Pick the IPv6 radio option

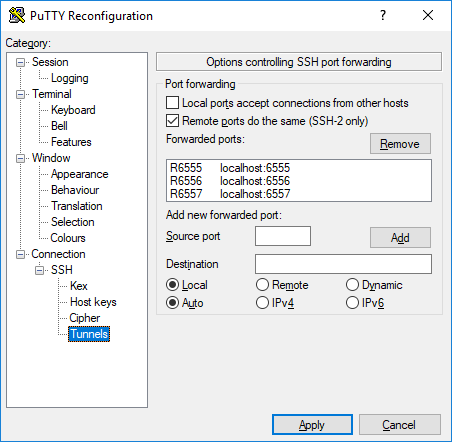tap(352, 303)
